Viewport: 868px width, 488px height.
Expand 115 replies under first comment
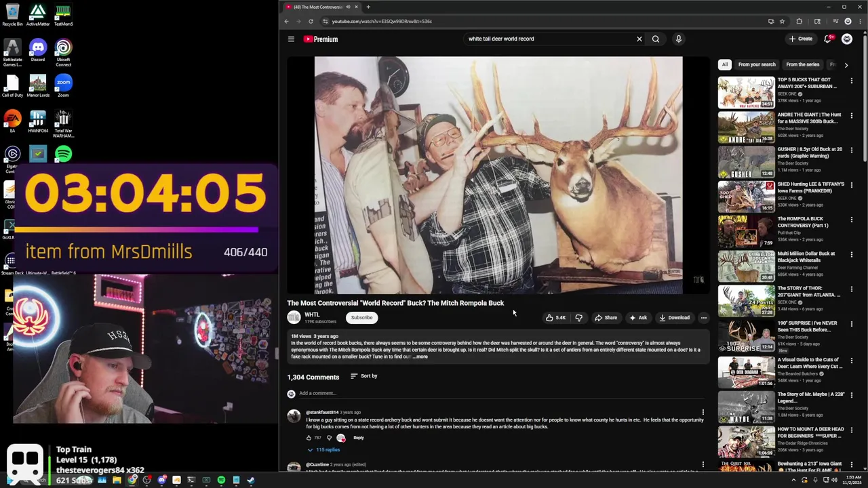(x=323, y=450)
